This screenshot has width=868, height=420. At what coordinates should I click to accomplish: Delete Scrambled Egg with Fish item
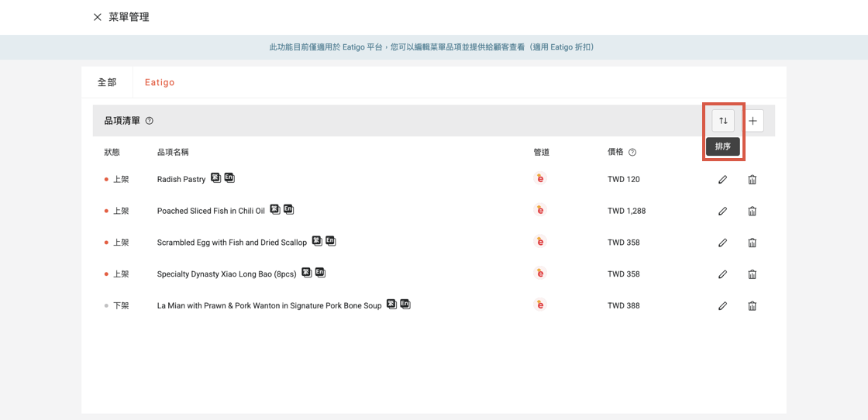pyautogui.click(x=752, y=243)
